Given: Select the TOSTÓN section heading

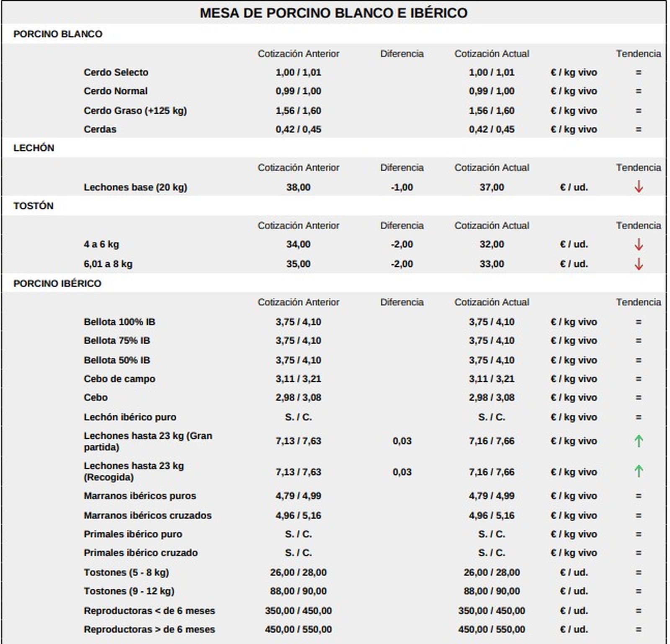Looking at the screenshot, I should 33,206.
